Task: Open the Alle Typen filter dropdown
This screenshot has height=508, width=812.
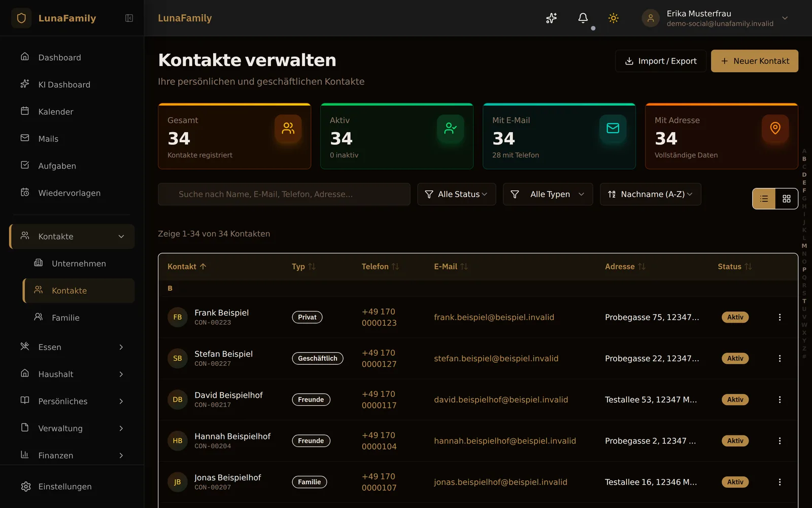Action: [x=548, y=194]
